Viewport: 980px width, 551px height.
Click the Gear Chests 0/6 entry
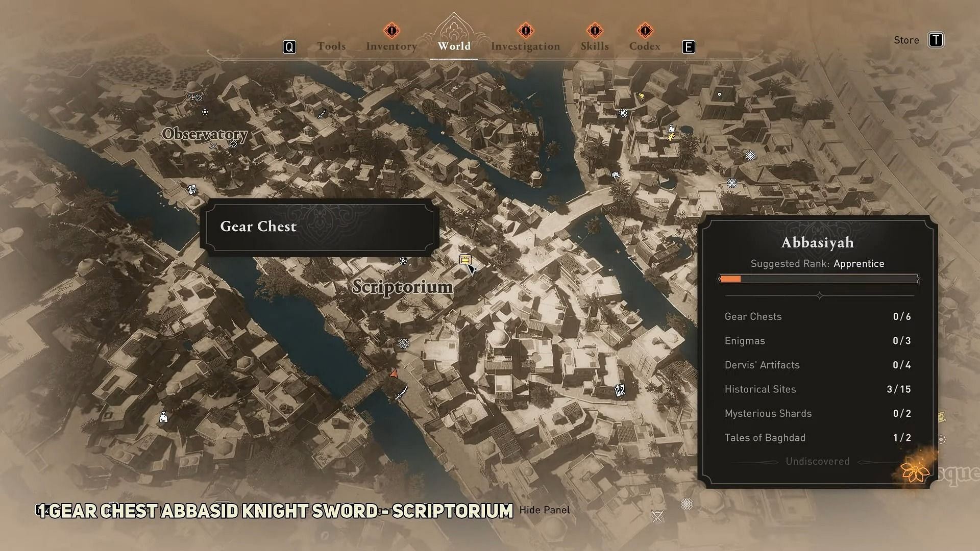point(817,316)
